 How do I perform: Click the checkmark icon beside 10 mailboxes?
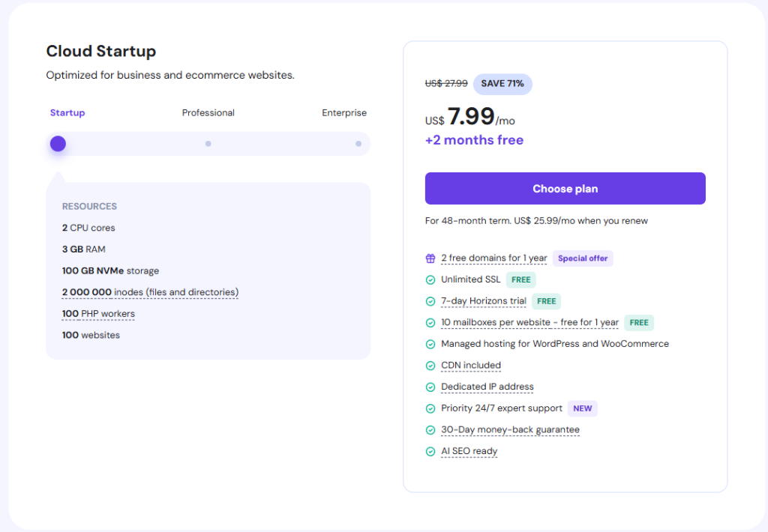pyautogui.click(x=430, y=323)
